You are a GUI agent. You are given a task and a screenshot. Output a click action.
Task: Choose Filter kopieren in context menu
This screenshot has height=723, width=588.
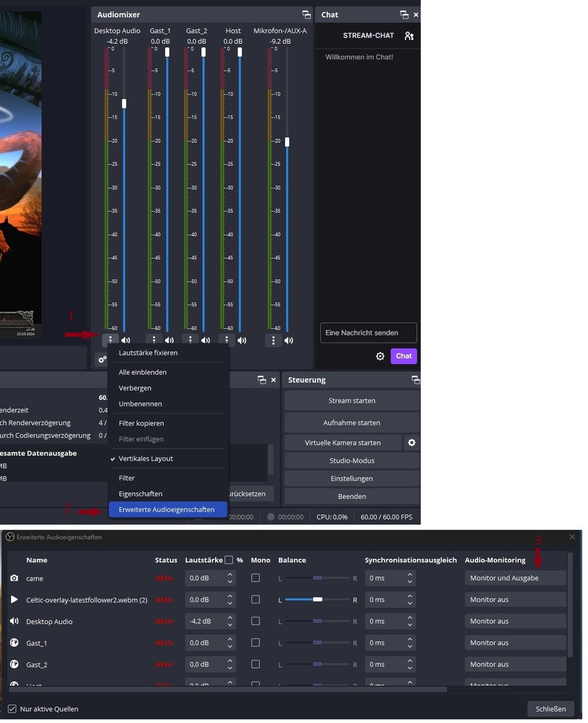click(142, 424)
